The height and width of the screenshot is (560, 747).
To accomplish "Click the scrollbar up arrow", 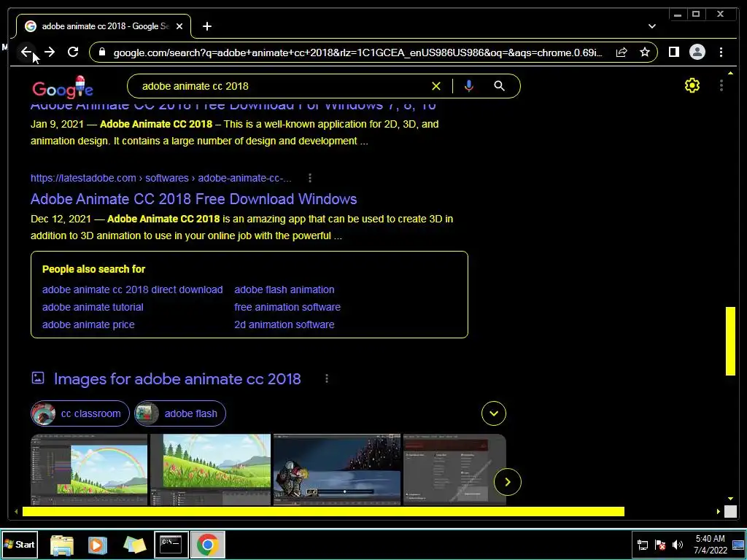I will pyautogui.click(x=730, y=73).
